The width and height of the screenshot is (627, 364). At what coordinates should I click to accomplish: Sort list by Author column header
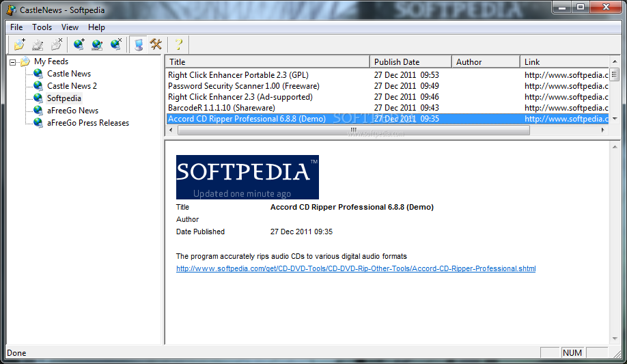pos(486,62)
